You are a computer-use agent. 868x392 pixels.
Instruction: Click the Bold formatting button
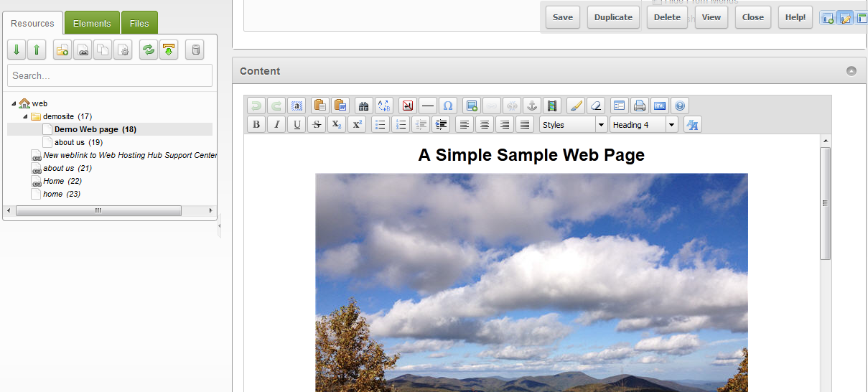[256, 125]
